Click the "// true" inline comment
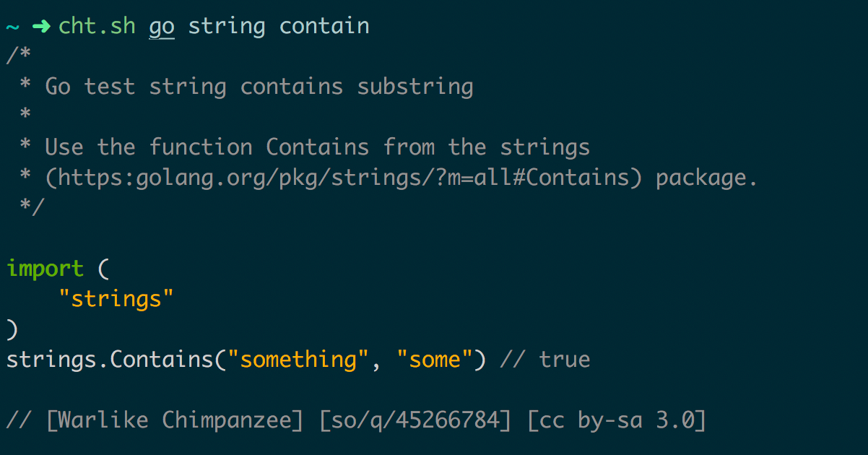Screen dimensions: 868x455 coord(544,360)
